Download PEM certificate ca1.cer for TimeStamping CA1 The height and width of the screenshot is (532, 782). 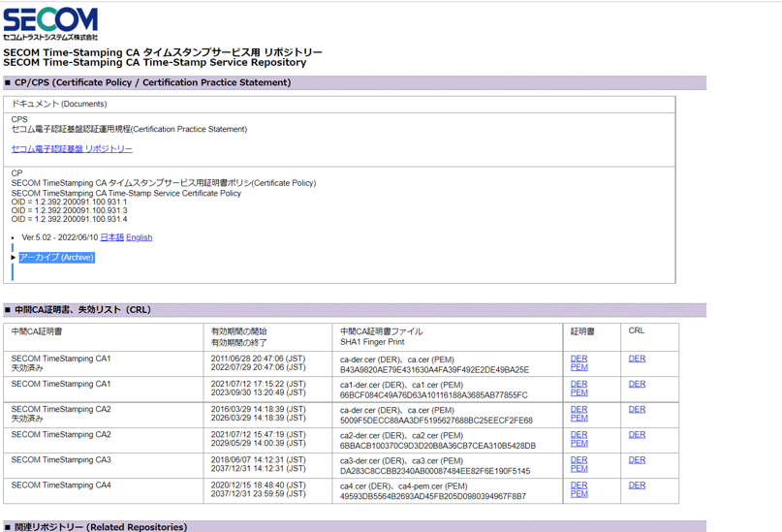(579, 392)
